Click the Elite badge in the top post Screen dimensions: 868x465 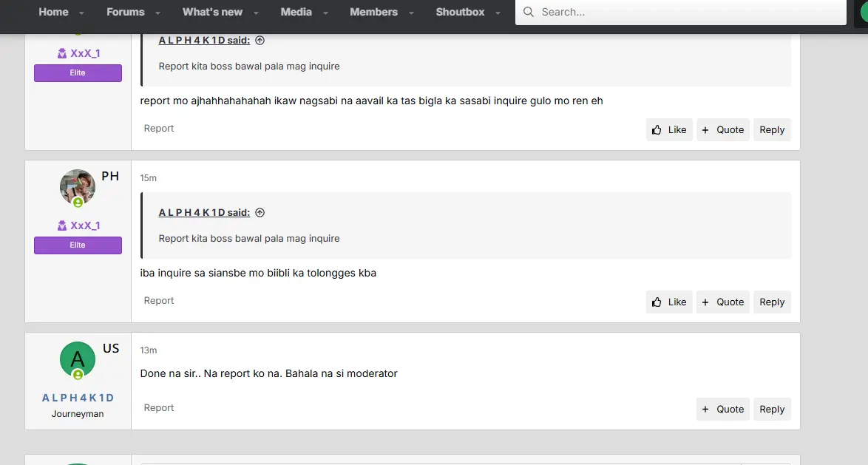point(78,73)
